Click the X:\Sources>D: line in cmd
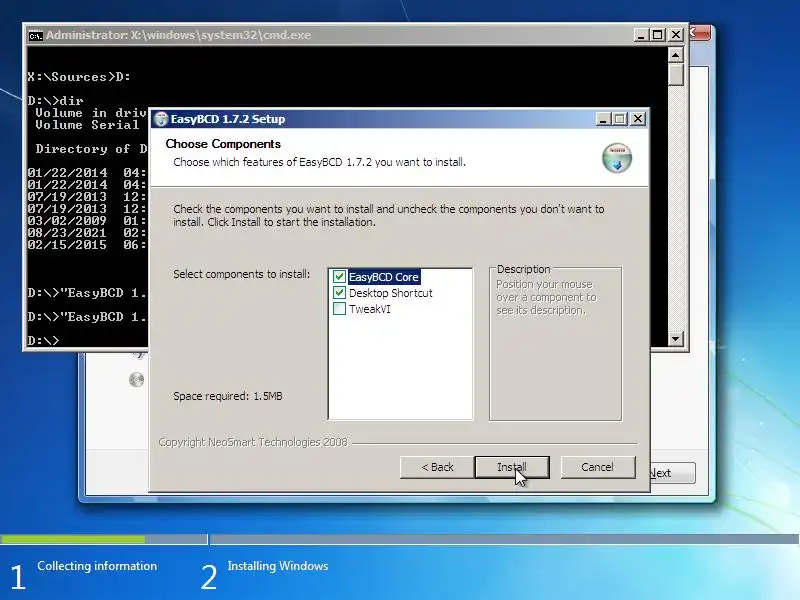 79,77
